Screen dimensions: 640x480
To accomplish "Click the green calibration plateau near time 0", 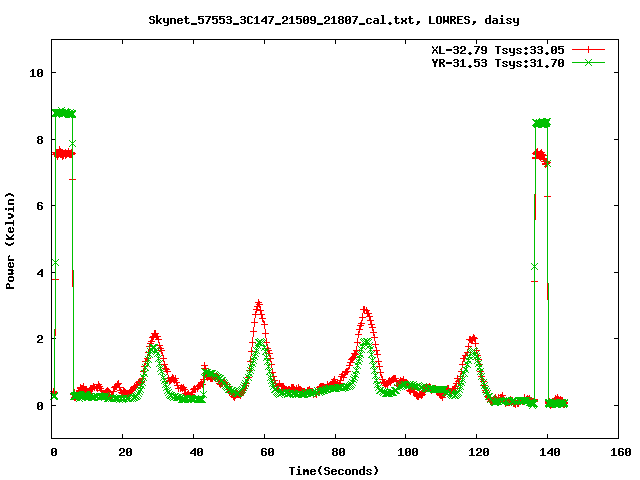I will coord(64,113).
